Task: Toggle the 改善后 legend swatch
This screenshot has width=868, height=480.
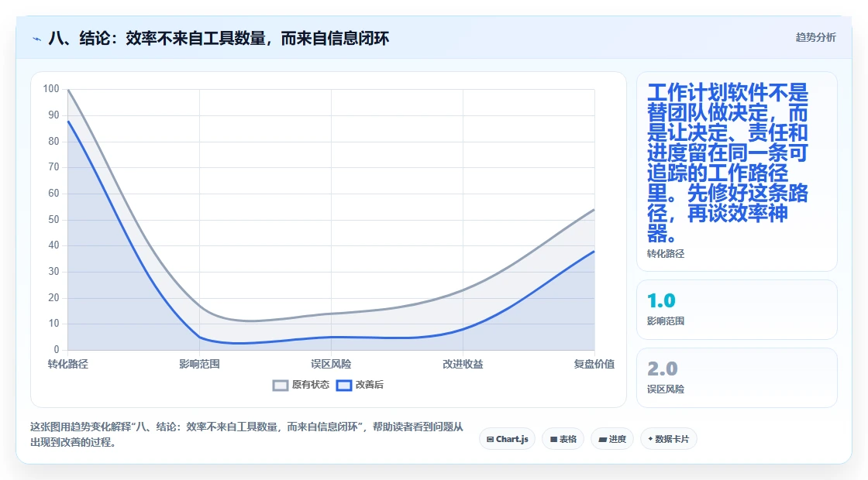Action: point(344,385)
